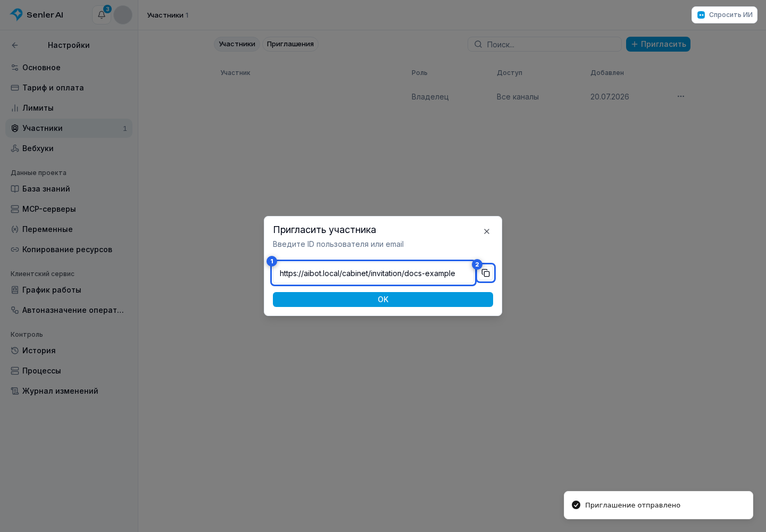Click the Приглашение отправлено notification toast
The width and height of the screenshot is (766, 532).
[659, 505]
